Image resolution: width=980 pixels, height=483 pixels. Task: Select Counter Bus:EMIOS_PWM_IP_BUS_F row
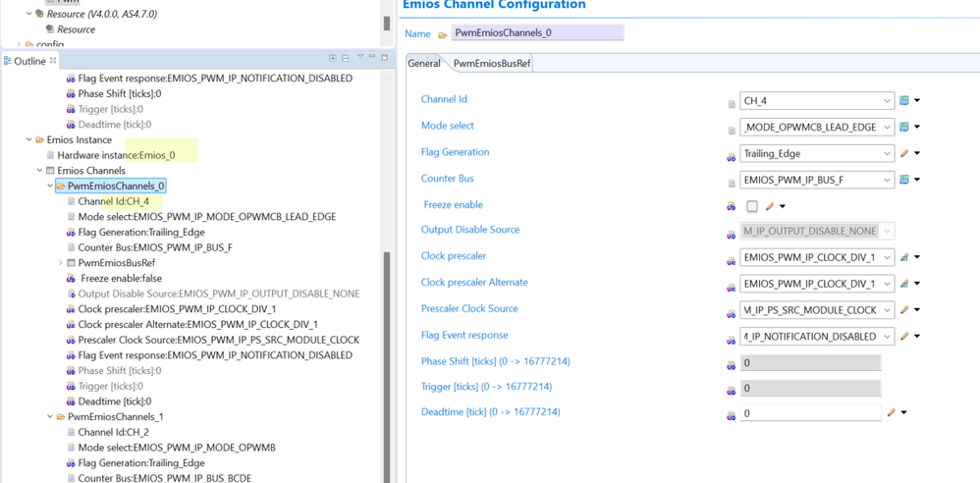pos(150,247)
